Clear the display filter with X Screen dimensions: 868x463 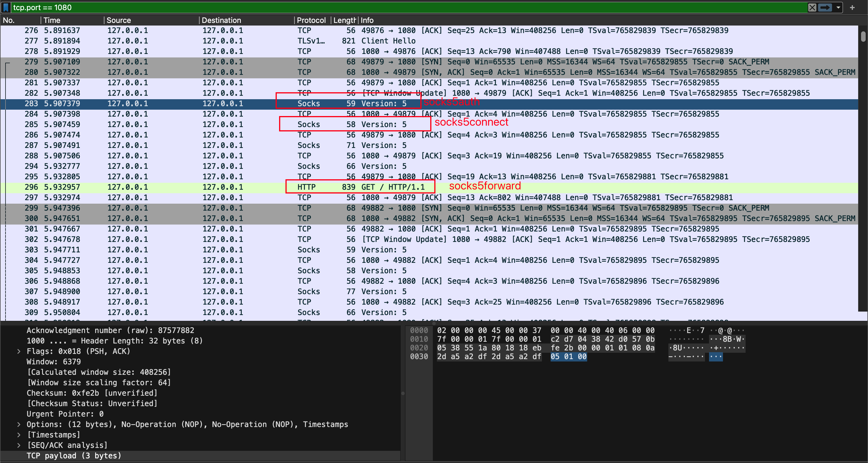coord(812,8)
